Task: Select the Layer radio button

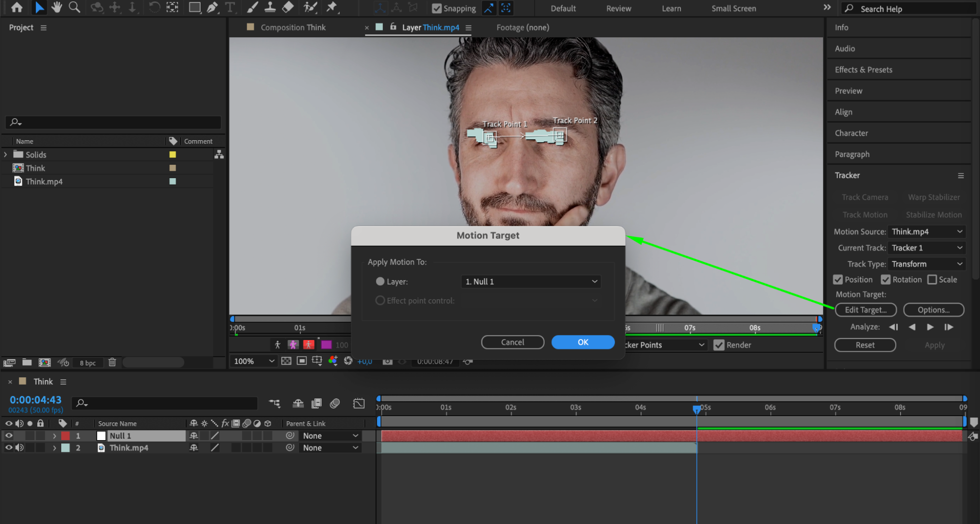Action: point(380,282)
